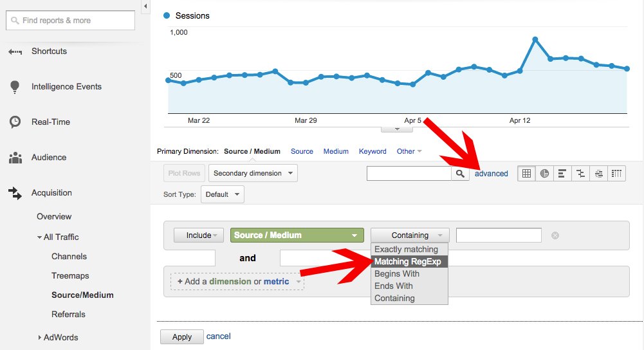Switch to the term cloud view icon
The image size is (644, 350).
pos(599,173)
